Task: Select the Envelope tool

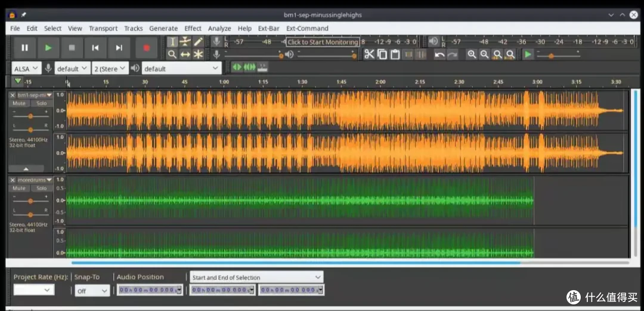Action: tap(185, 42)
